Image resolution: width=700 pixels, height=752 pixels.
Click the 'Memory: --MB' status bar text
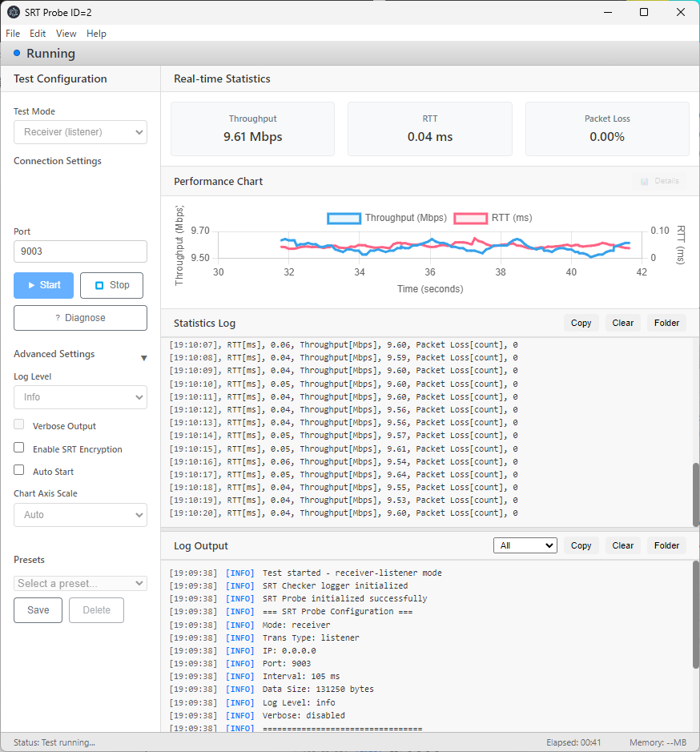point(658,742)
